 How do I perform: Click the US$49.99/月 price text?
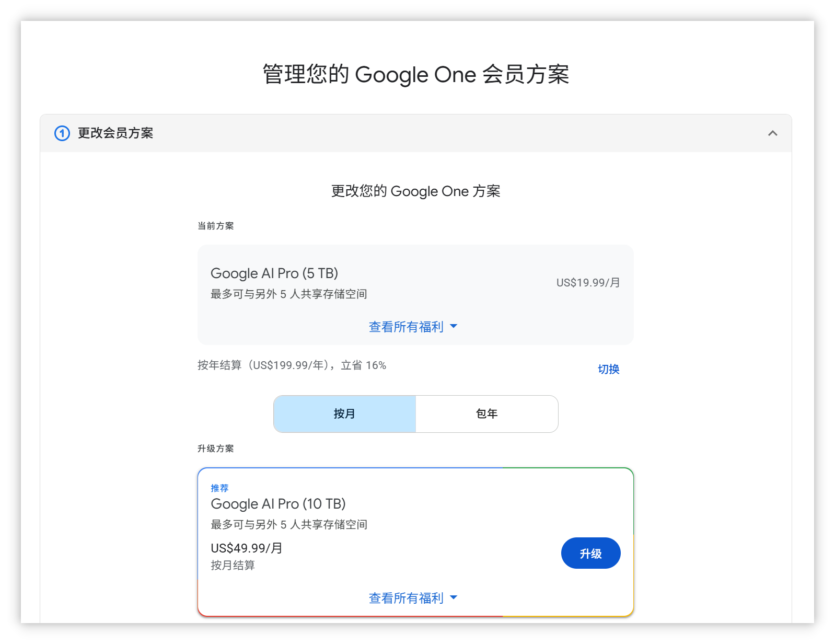tap(247, 548)
